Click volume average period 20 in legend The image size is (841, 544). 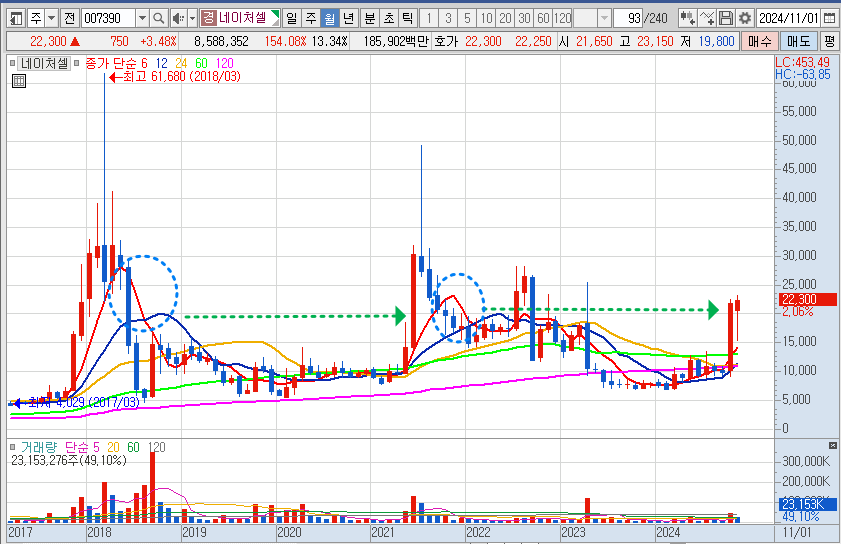point(113,447)
